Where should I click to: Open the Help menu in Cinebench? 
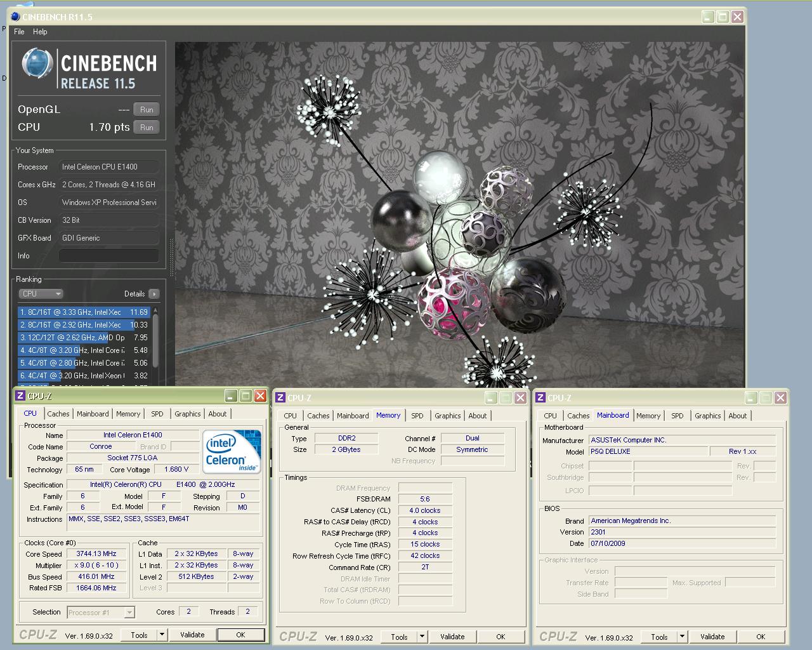tap(40, 32)
